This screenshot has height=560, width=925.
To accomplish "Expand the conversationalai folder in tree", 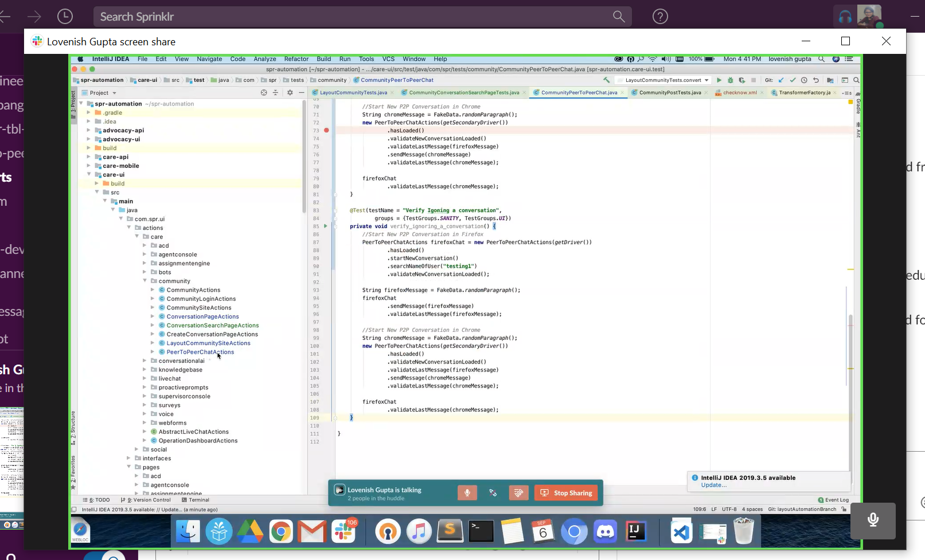I will click(x=145, y=361).
